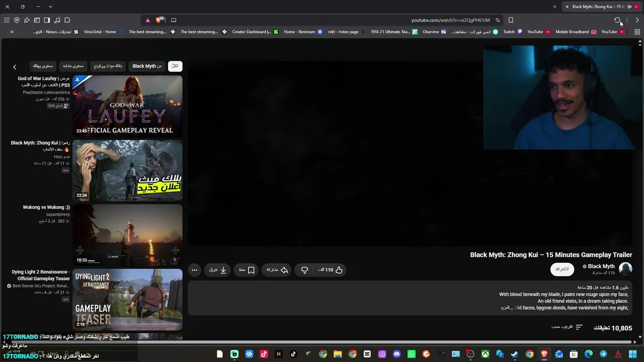
Task: Download the video with the download button
Action: [x=218, y=270]
